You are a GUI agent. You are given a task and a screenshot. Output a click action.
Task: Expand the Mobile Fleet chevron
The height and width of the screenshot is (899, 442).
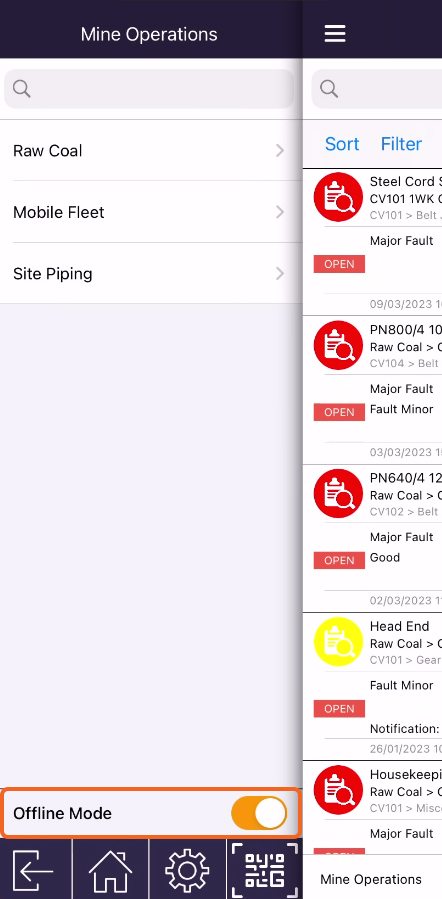tap(280, 212)
